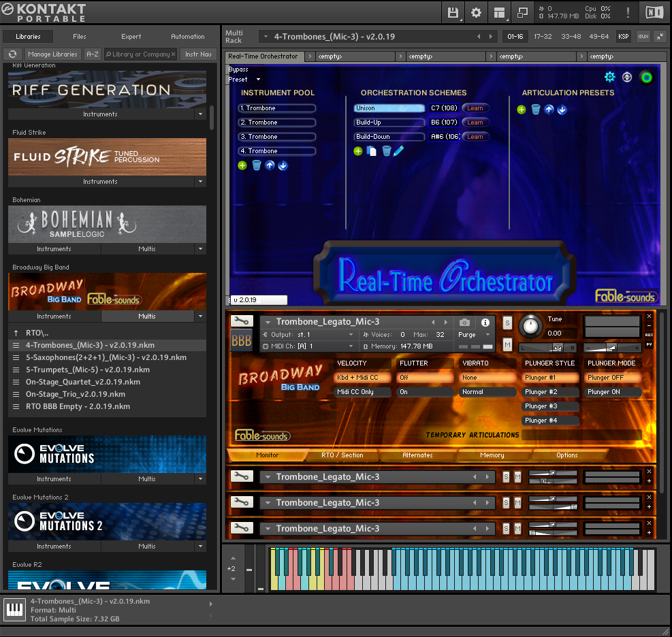Click the A-Z sort button
Image resolution: width=672 pixels, height=637 pixels.
pyautogui.click(x=93, y=54)
